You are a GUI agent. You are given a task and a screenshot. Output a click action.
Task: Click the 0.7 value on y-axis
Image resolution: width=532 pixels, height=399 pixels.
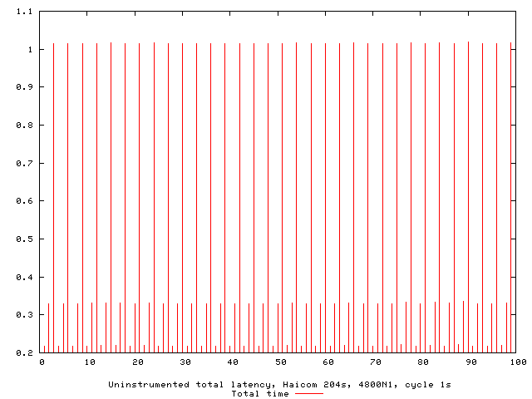point(26,163)
